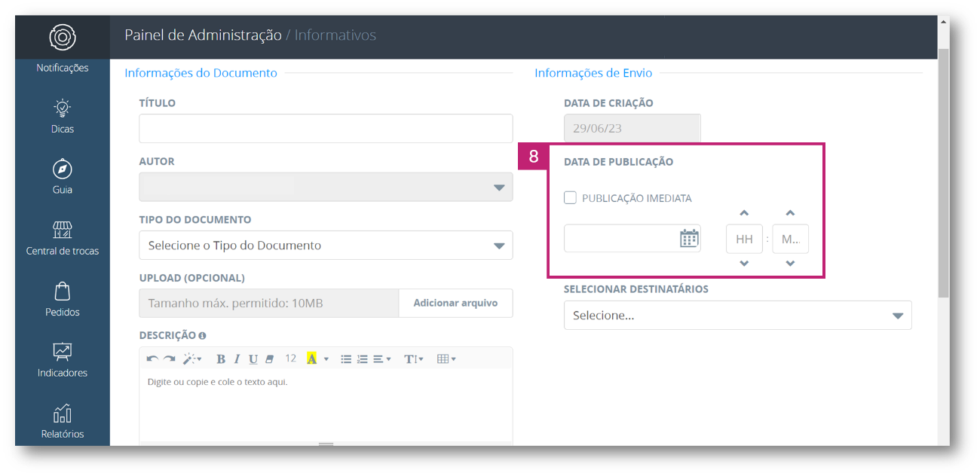Decrease the minute value

coord(790,264)
